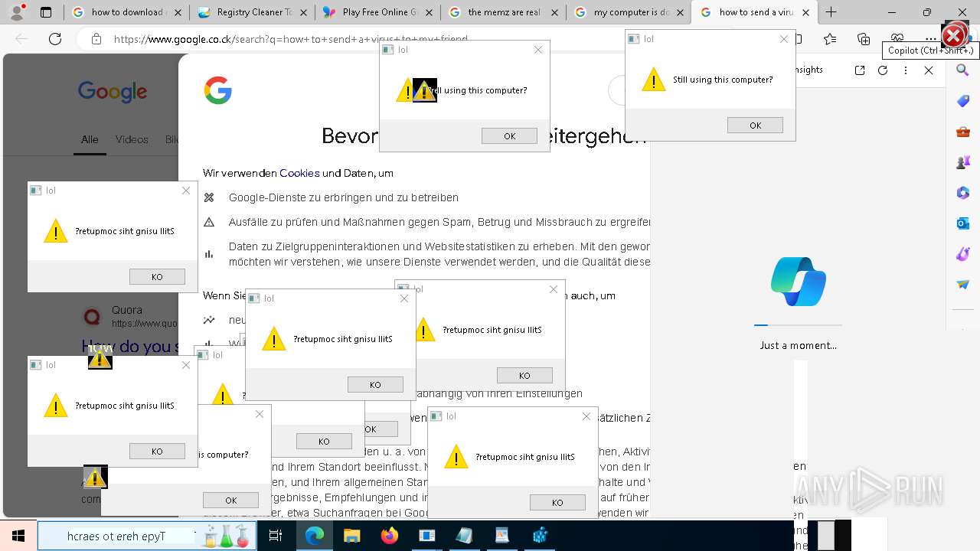
Task: Click KO in lol dialog beside Google-Dienste text
Action: click(x=157, y=277)
